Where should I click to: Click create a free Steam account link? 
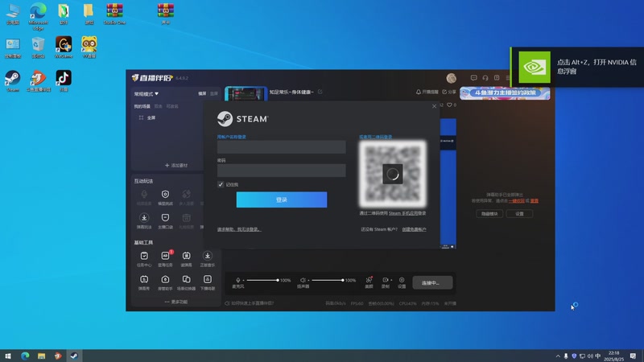414,229
